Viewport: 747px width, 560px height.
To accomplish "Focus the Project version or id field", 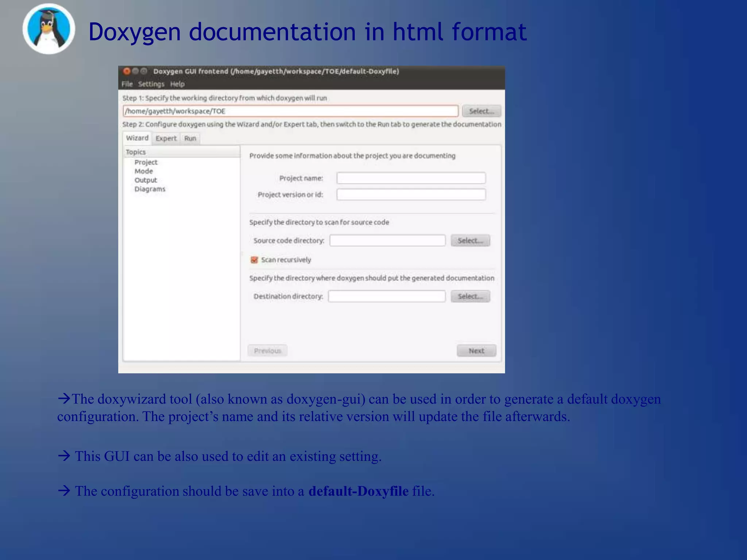I will pyautogui.click(x=411, y=194).
